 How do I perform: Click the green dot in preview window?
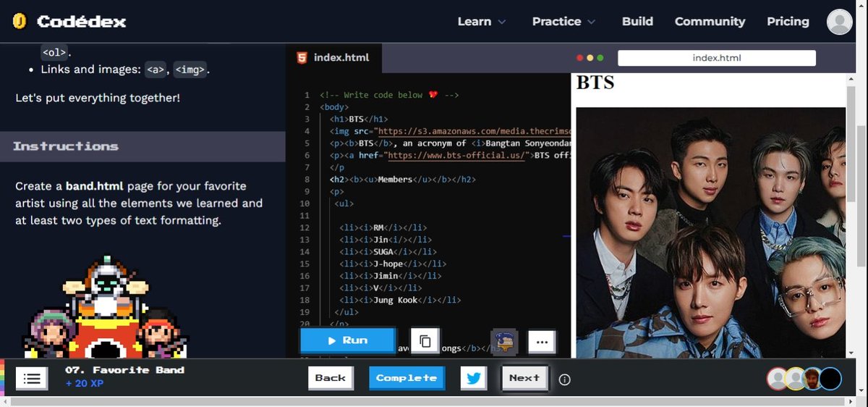click(600, 57)
